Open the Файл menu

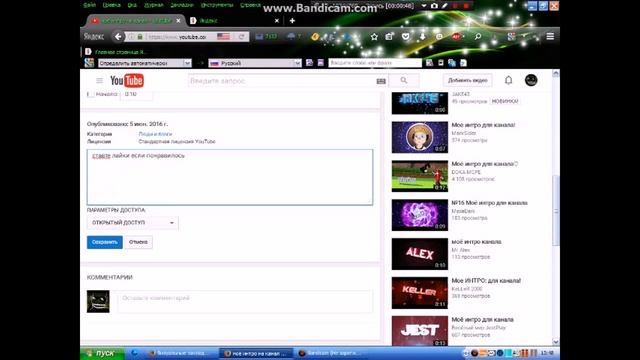89,5
